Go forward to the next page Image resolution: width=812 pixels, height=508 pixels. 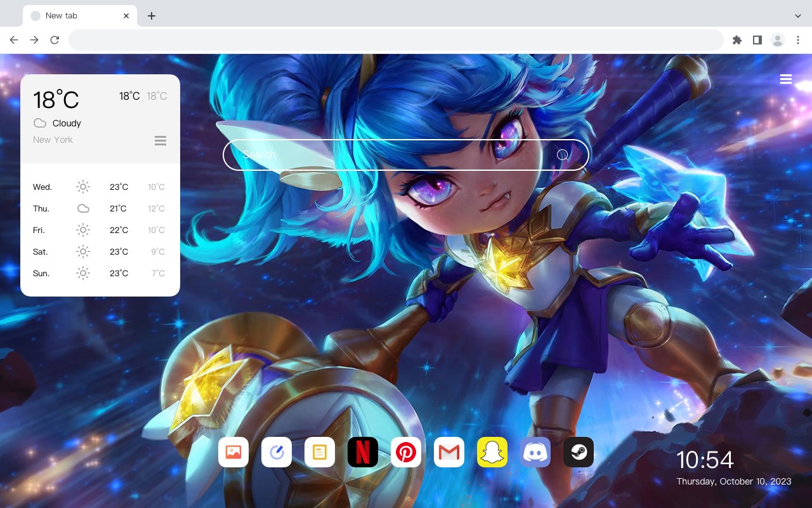pos(34,40)
